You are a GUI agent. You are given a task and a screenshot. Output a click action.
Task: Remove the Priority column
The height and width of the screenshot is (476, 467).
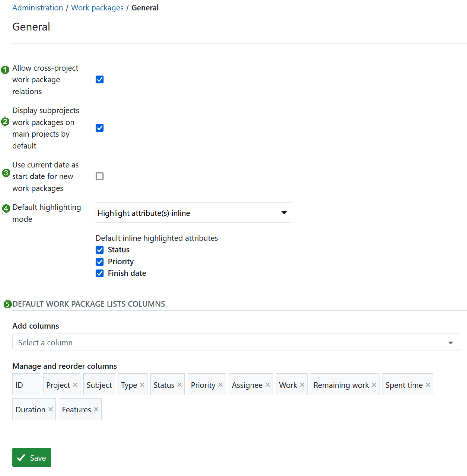(x=221, y=385)
